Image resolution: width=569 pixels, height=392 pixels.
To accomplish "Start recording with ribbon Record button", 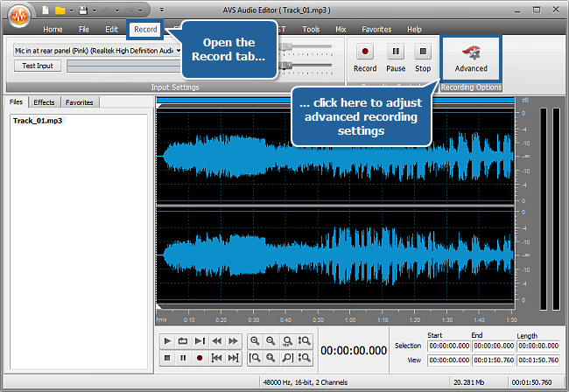I will [x=365, y=58].
